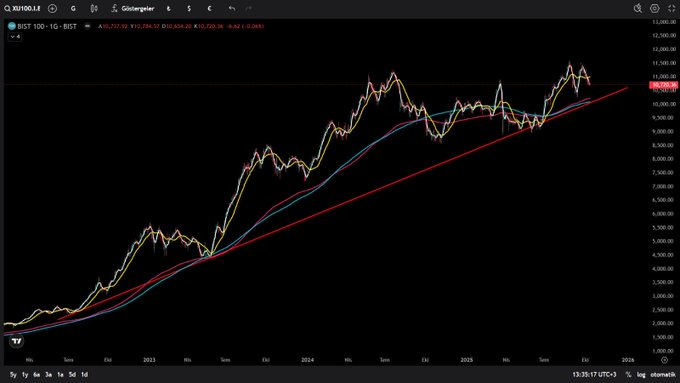
Task: Undo the last chart action
Action: pyautogui.click(x=232, y=8)
